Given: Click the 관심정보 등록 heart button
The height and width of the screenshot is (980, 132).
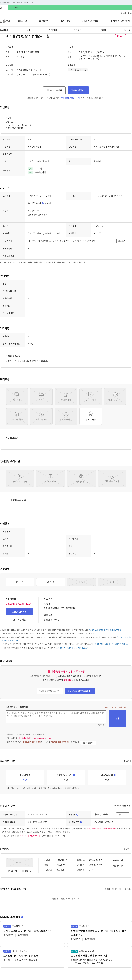Looking at the screenshot, I should coord(54,90).
